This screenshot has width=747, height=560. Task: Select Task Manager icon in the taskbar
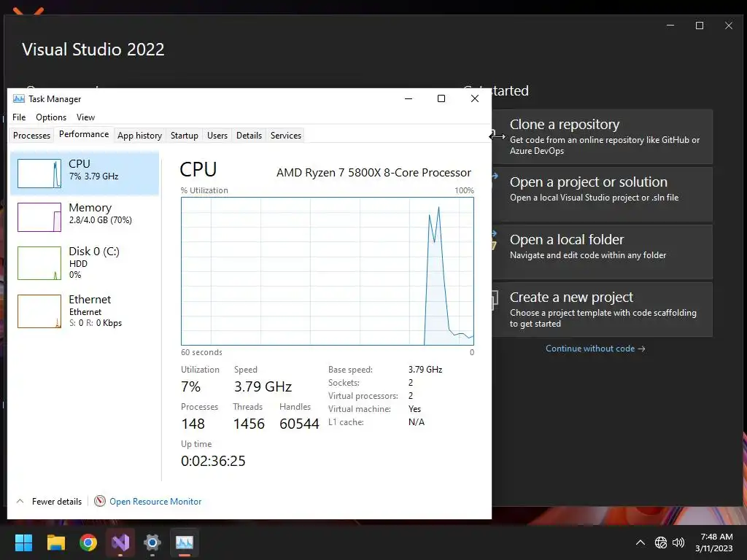(185, 542)
